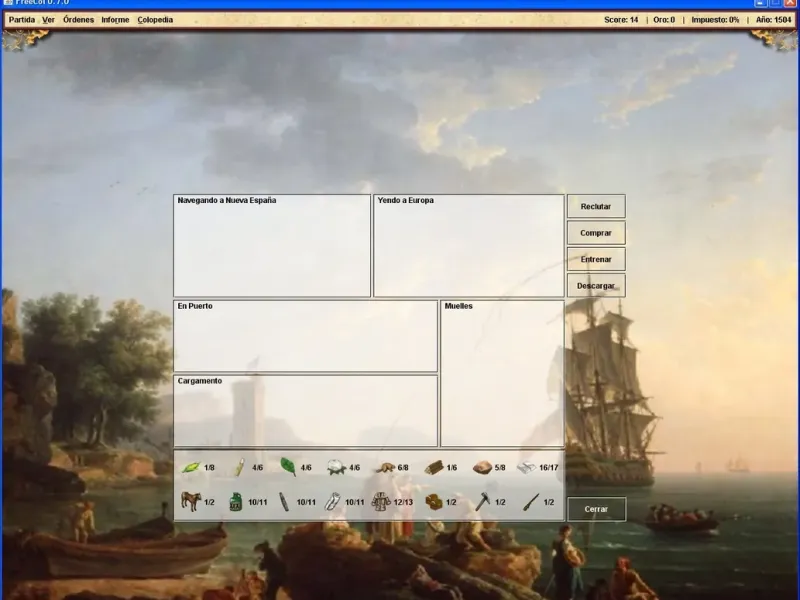Click inside the Navegando a Nueva España panel
The width and height of the screenshot is (800, 600).
pos(272,245)
